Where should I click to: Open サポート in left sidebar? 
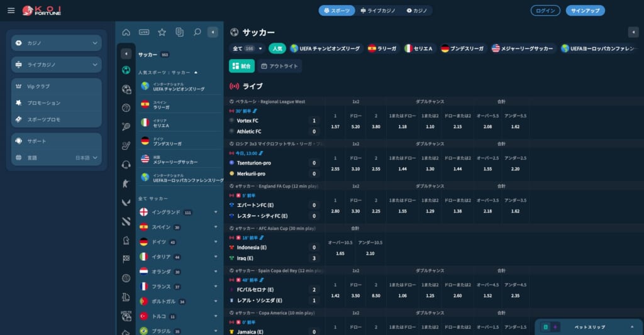point(57,141)
